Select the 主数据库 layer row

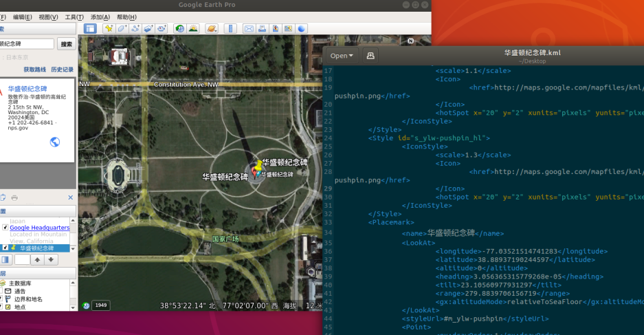[x=20, y=283]
